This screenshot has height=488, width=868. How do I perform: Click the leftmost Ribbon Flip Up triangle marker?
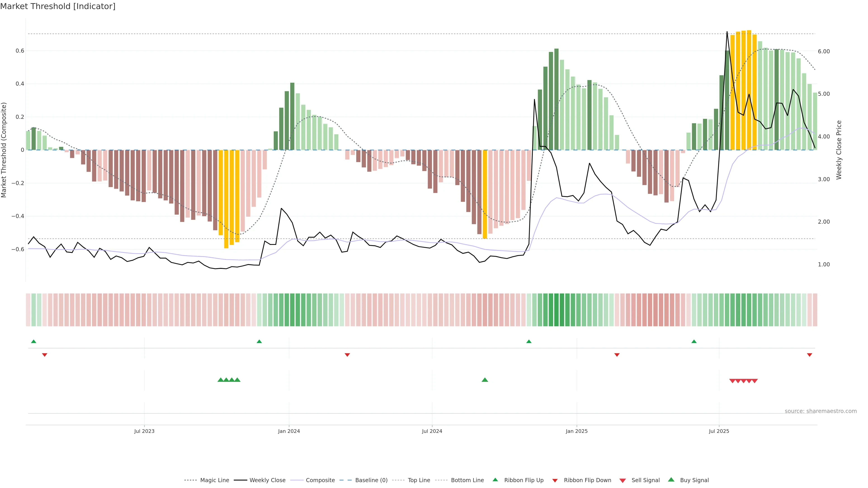tap(34, 342)
